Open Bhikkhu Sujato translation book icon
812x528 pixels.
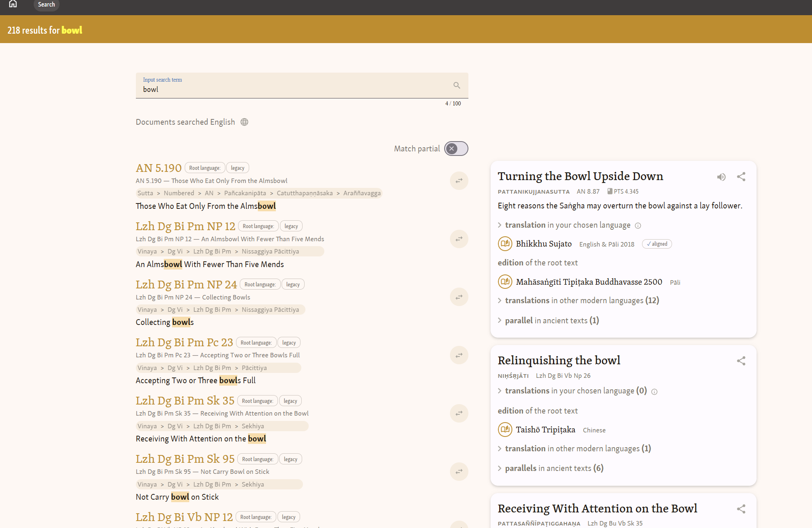point(505,244)
